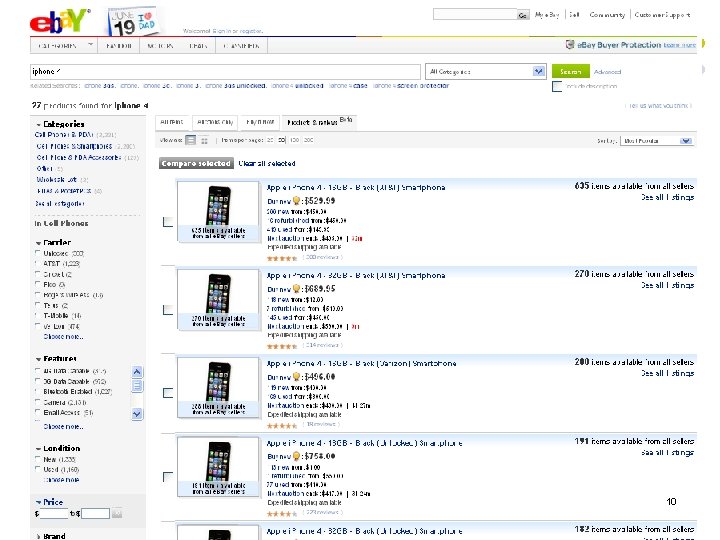
Task: Click Compare selected button
Action: click(196, 163)
